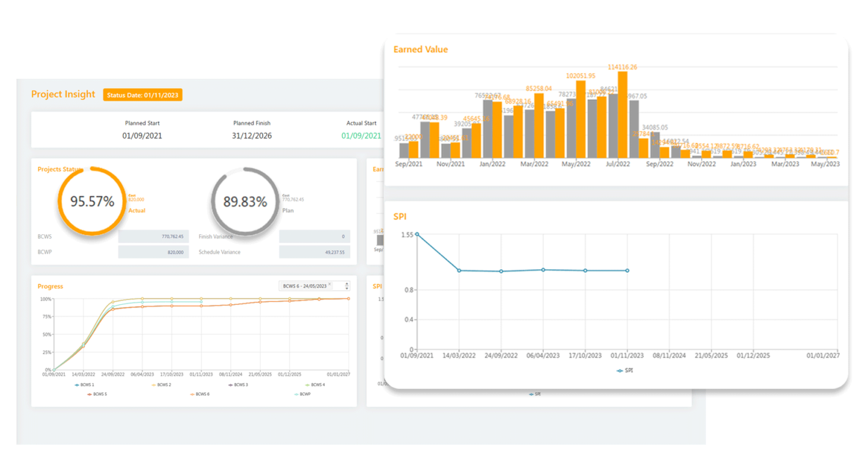868x460 pixels.
Task: Click the BCWP value field 820,000
Action: pos(153,252)
